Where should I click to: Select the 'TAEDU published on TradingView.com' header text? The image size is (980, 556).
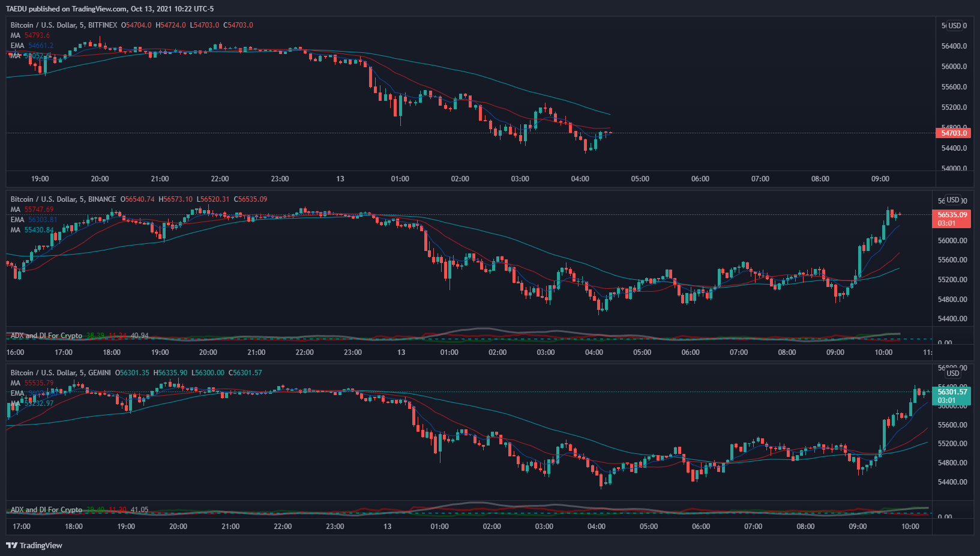tap(66, 9)
